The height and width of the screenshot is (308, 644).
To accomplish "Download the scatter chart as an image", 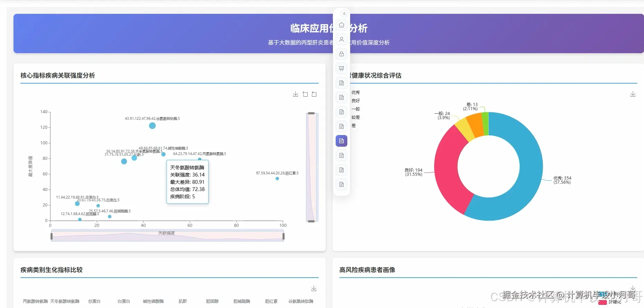I will click(296, 94).
